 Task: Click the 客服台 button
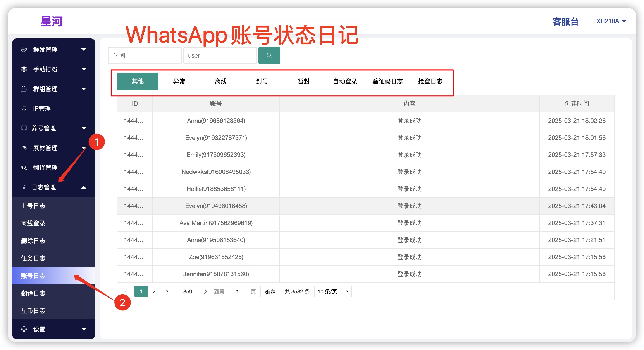coord(565,21)
